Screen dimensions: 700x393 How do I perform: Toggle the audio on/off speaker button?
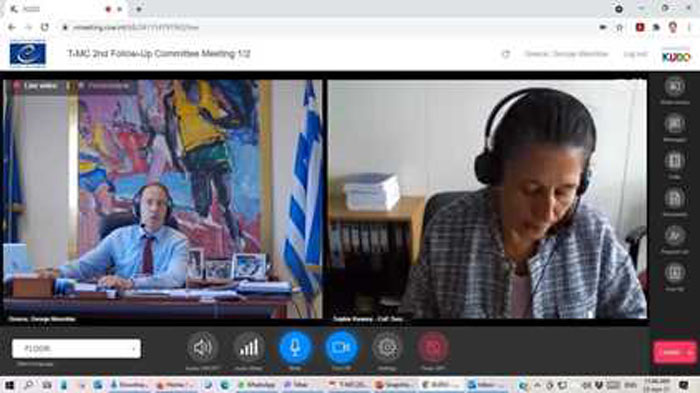point(203,347)
